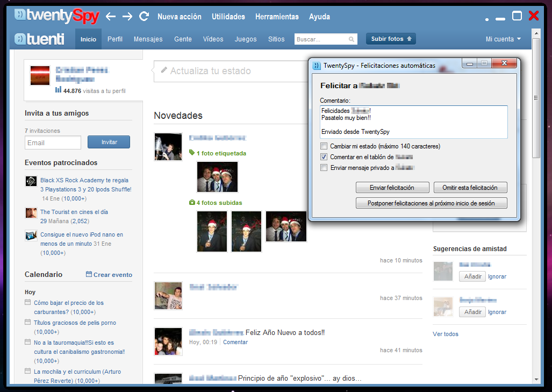Enable the Enviar mensaje privado checkbox
Viewport: 552px width, 392px height.
pyautogui.click(x=324, y=168)
